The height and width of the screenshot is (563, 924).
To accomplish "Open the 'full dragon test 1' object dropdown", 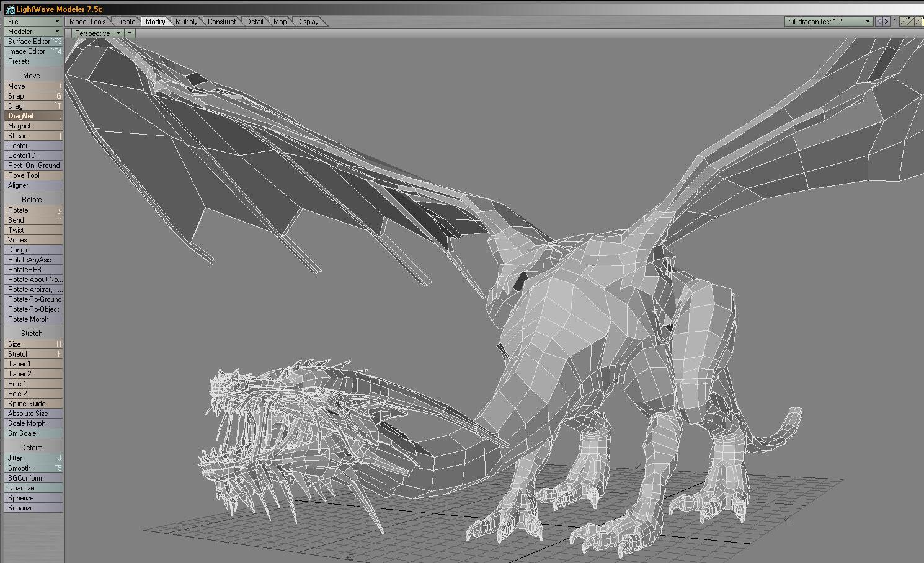I will tap(828, 22).
